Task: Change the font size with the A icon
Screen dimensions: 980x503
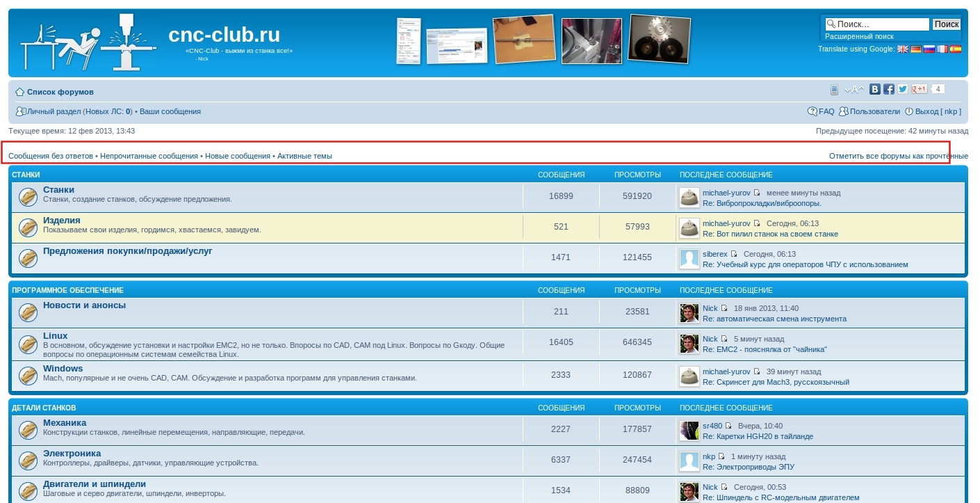Action: coord(854,90)
